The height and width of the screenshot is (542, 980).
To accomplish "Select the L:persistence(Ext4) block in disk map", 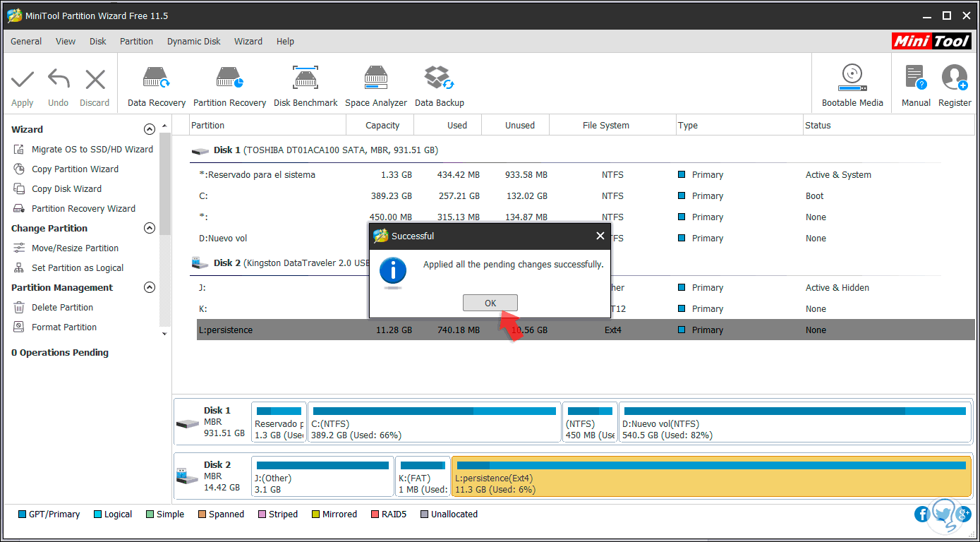I will [x=712, y=476].
